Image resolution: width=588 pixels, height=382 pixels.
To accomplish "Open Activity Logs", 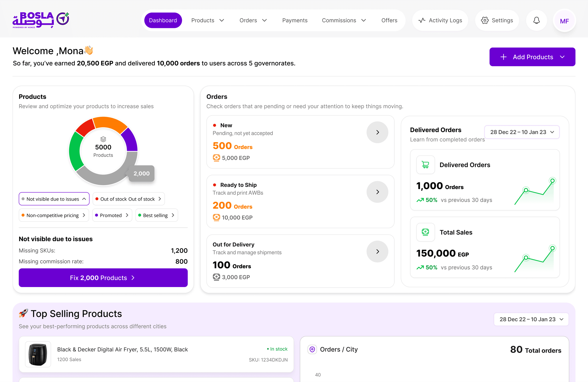I will coord(440,20).
